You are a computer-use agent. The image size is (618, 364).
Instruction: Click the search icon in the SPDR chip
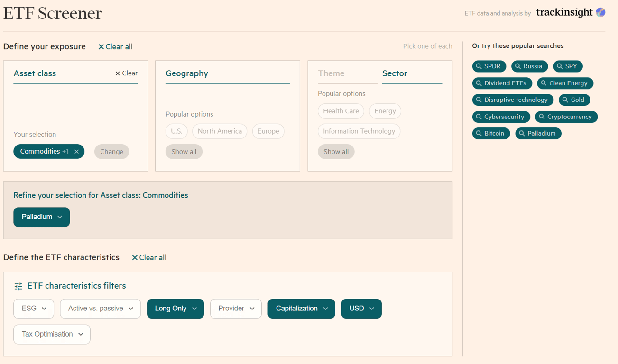(479, 66)
